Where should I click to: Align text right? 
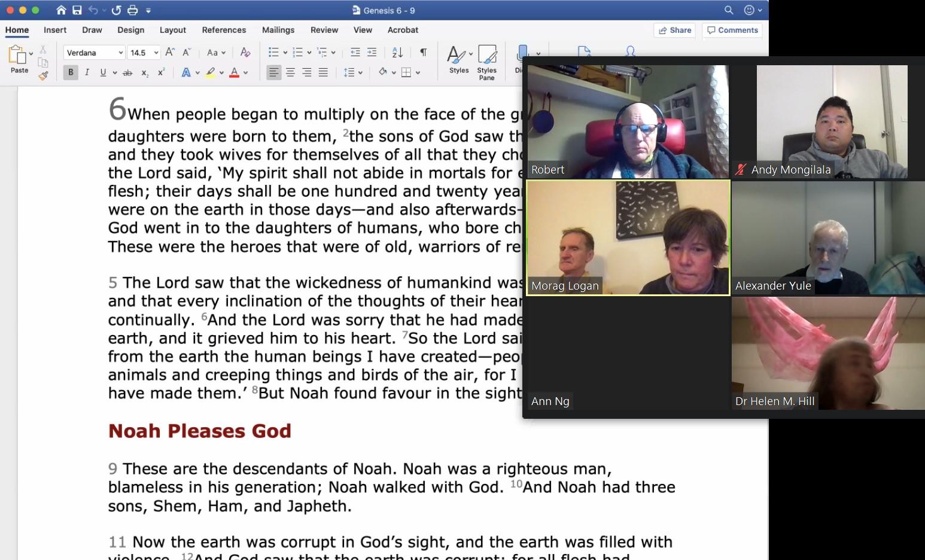tap(307, 72)
